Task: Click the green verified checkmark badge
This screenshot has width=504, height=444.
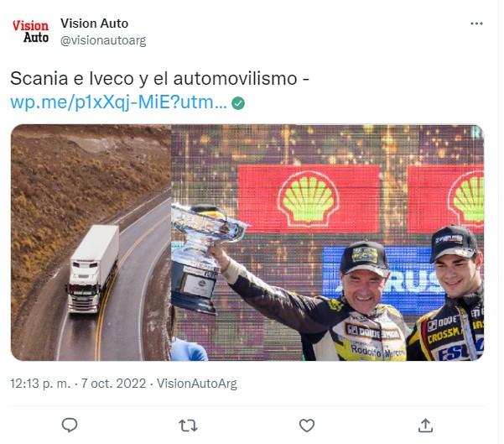Action: tap(238, 103)
